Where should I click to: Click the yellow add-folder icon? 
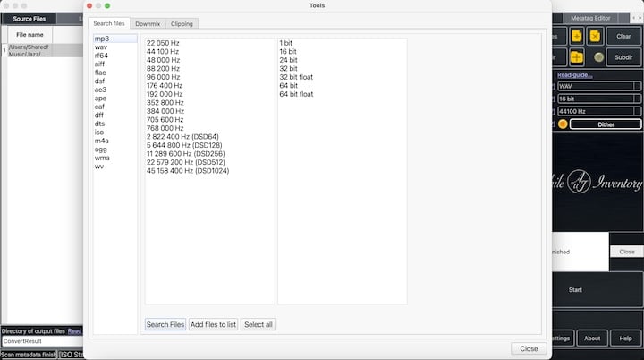[576, 57]
